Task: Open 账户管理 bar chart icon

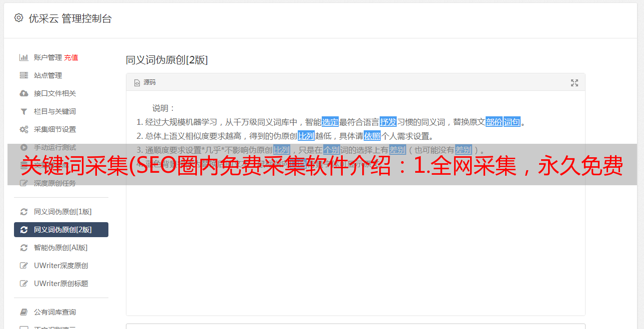Action: pos(23,57)
